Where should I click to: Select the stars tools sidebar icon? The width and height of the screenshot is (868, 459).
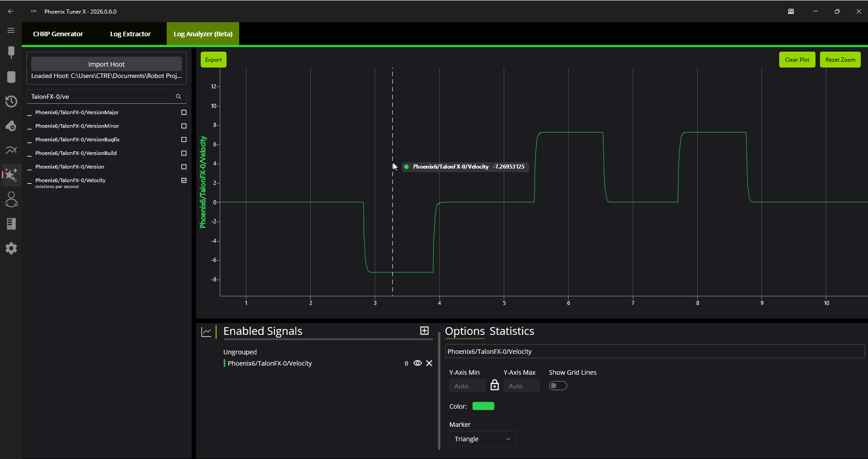(x=11, y=175)
